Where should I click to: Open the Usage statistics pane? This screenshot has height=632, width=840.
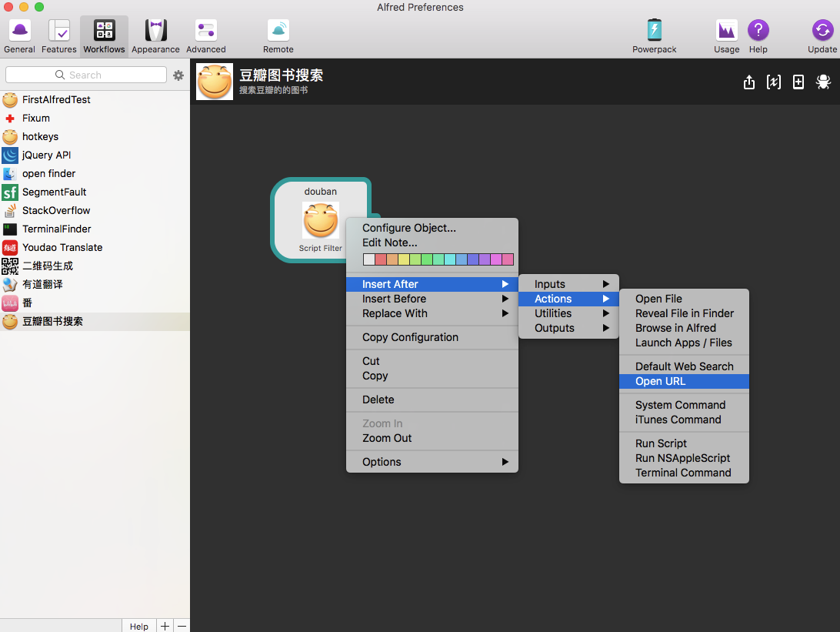(726, 36)
